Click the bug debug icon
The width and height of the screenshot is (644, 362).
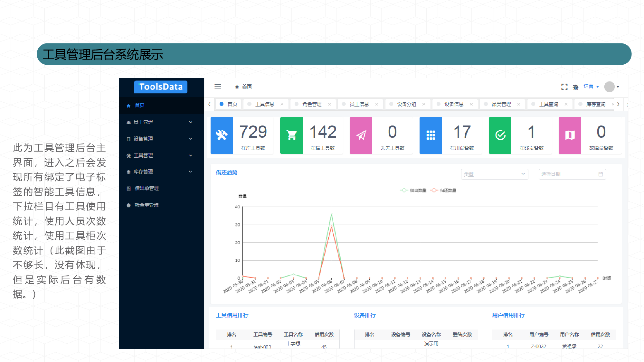(x=576, y=87)
